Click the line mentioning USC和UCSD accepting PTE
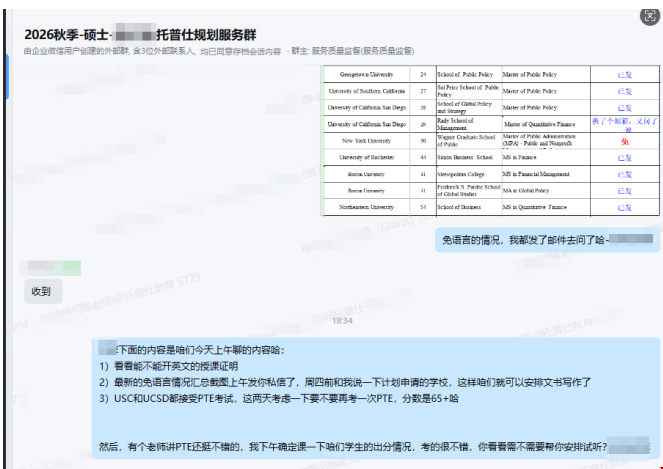Screen dimensions: 663x469 point(280,398)
